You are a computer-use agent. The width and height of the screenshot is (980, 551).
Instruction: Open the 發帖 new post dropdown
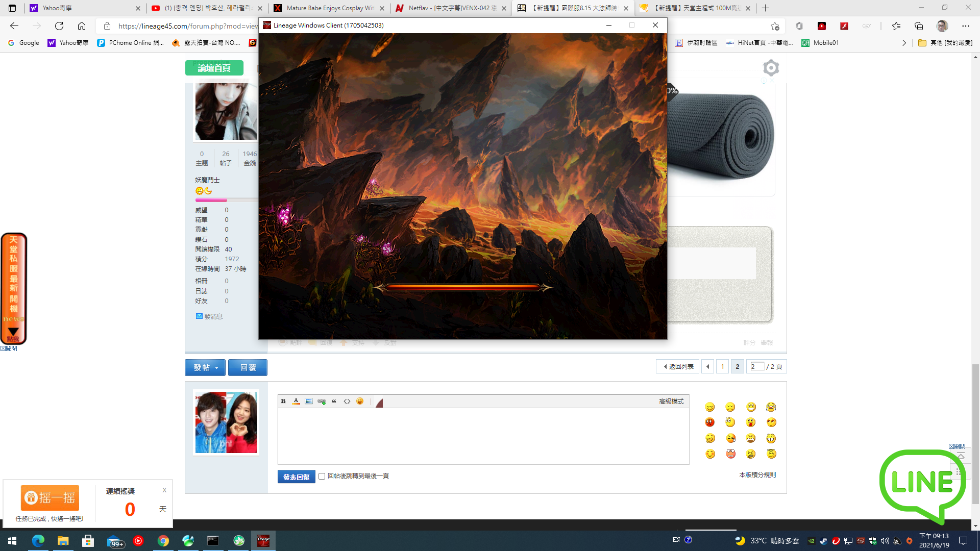pyautogui.click(x=205, y=367)
